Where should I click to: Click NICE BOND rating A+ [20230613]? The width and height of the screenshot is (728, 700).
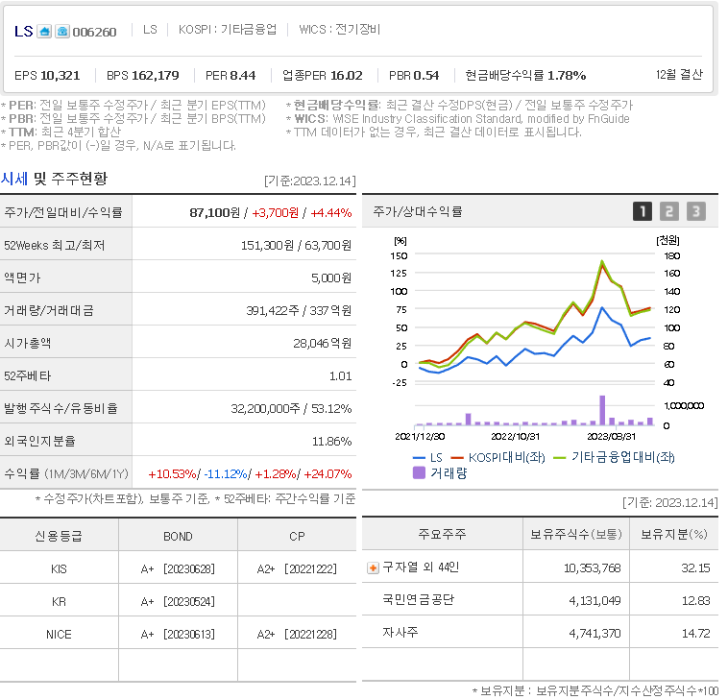click(x=178, y=634)
